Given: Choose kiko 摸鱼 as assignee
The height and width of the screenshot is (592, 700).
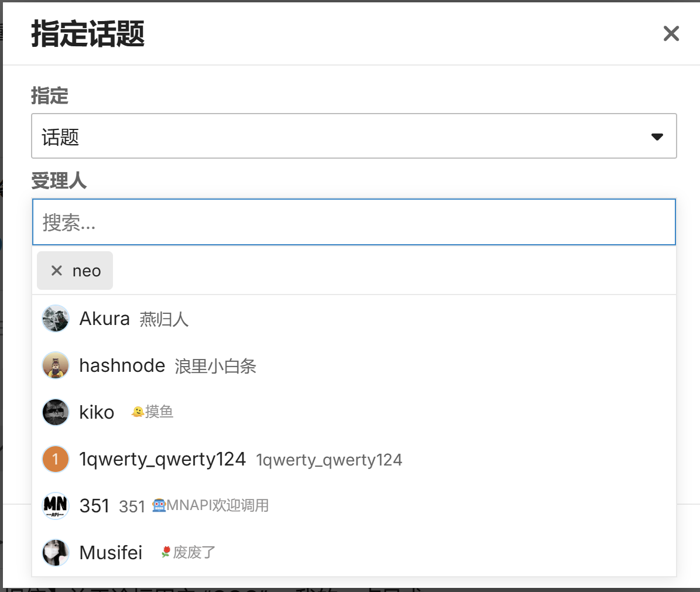Looking at the screenshot, I should [354, 412].
